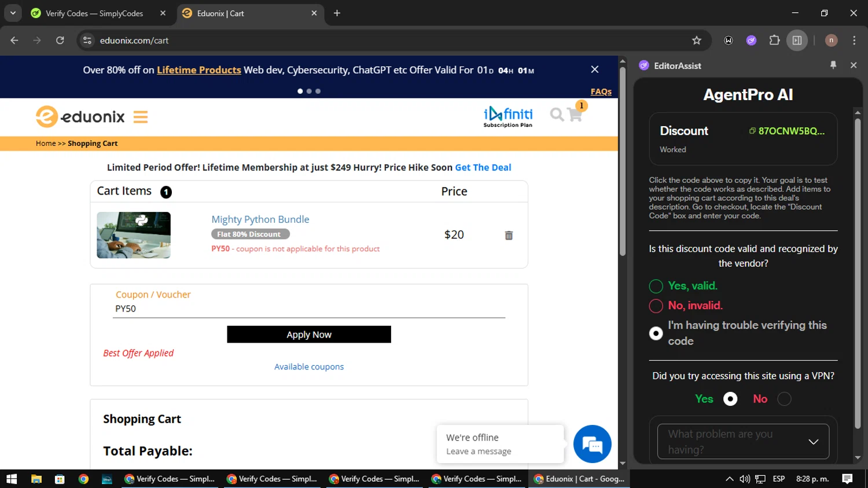Open the Eduonix | Cart taskbar window

[x=580, y=479]
